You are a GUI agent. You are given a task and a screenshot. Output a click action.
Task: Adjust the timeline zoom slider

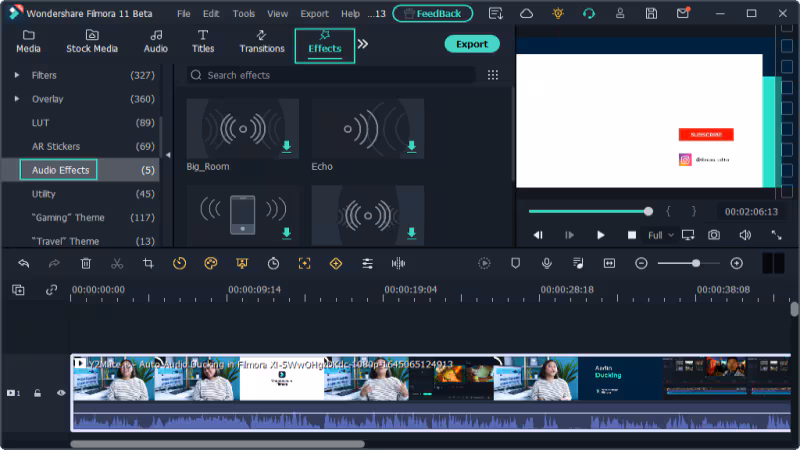click(688, 263)
